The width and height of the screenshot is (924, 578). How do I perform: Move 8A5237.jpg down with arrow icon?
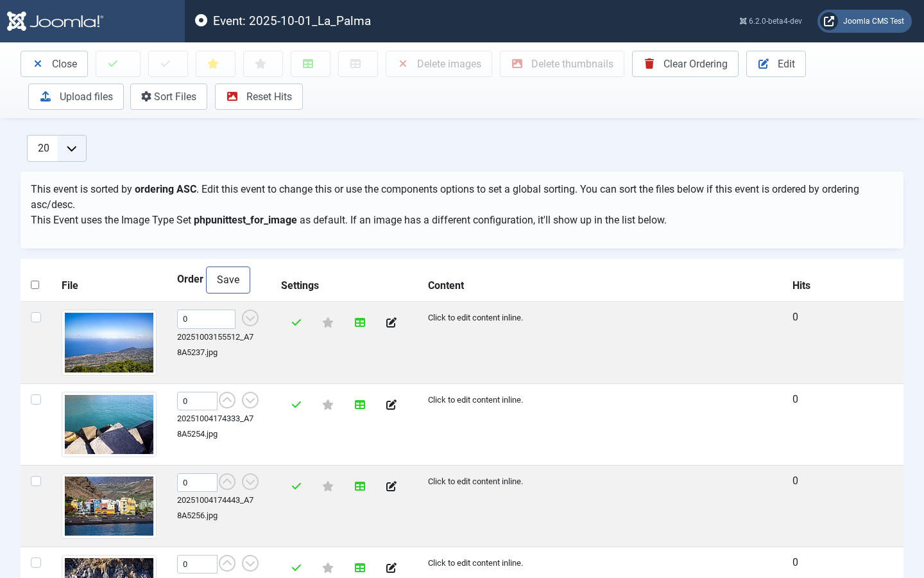[x=250, y=318]
